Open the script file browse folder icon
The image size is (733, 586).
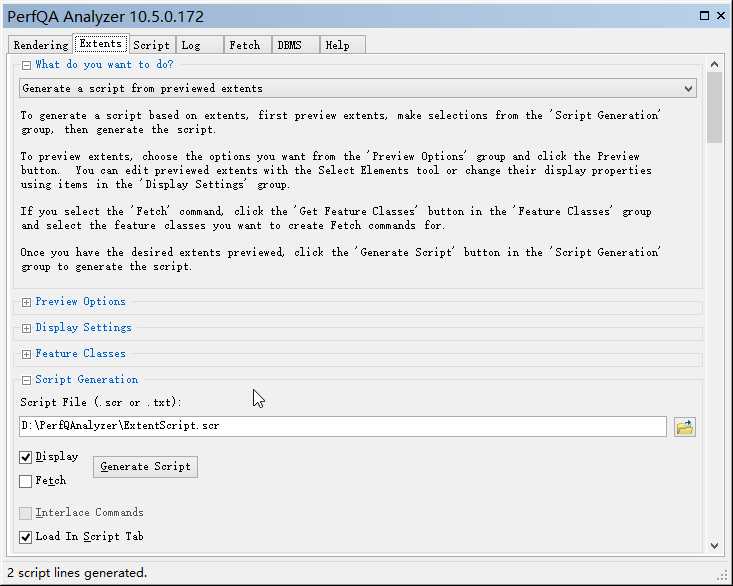684,427
